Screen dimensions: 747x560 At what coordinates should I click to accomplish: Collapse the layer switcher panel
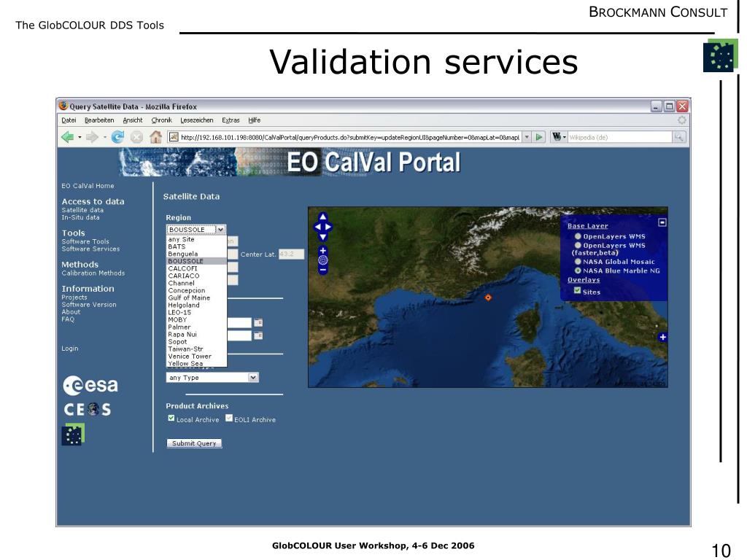coord(662,222)
